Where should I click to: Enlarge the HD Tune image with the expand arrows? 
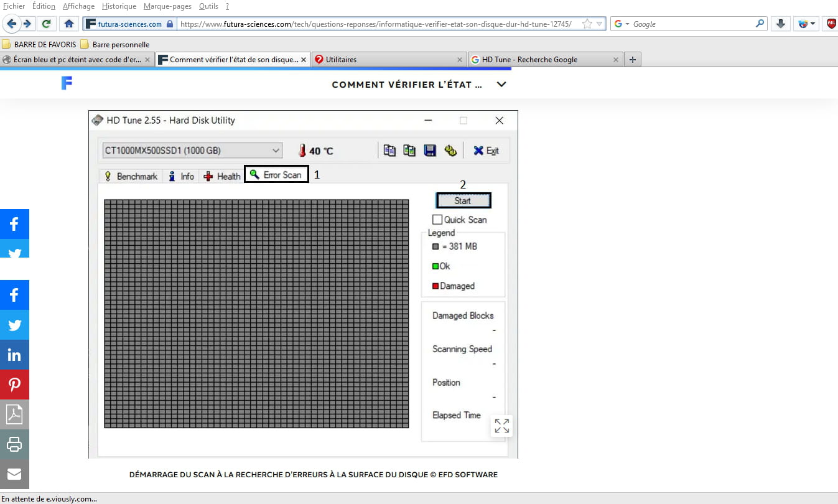(x=501, y=426)
